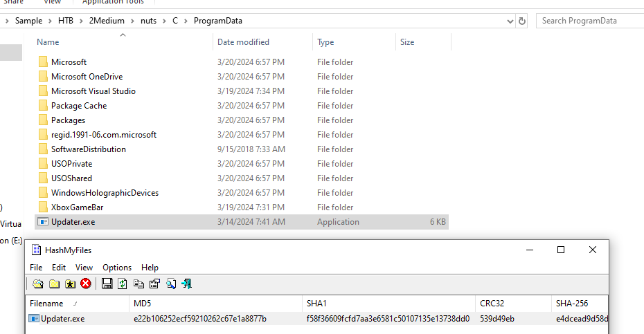Click the red X remove icon in HashMyFiles
Viewport: 644px width, 334px height.
pyautogui.click(x=86, y=284)
